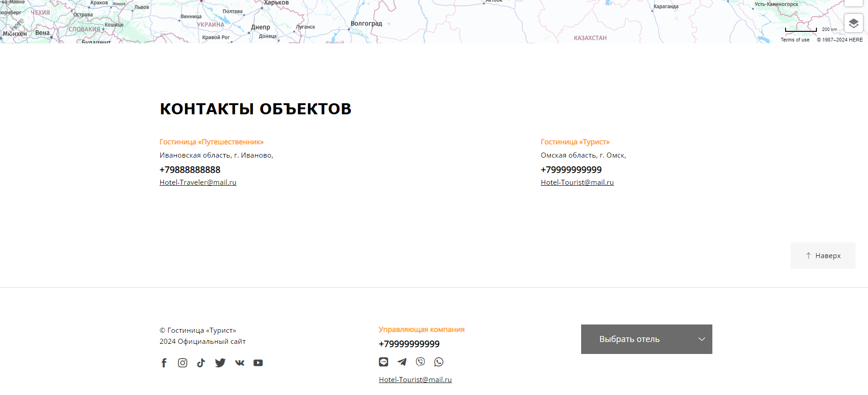Open the Facebook page icon
The image size is (868, 395).
pyautogui.click(x=164, y=363)
